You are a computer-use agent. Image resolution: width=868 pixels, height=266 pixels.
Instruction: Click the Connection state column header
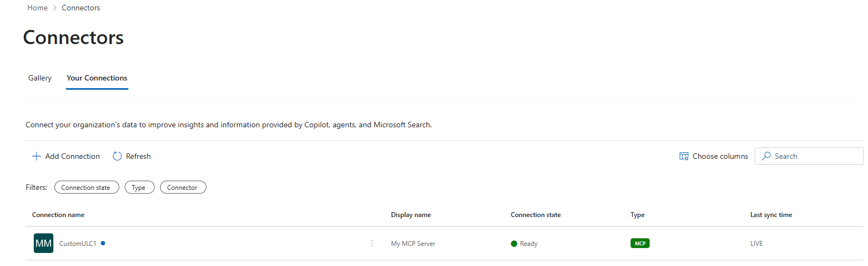536,215
